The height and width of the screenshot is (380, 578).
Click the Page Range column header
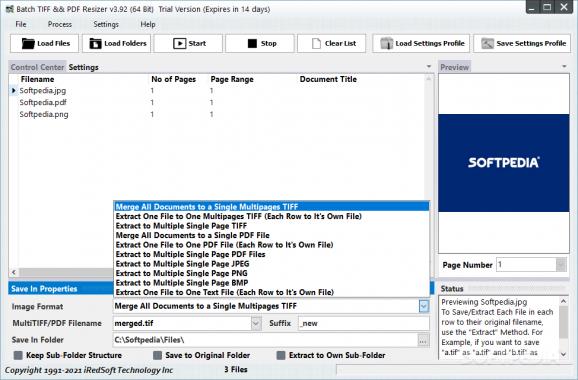pyautogui.click(x=232, y=79)
